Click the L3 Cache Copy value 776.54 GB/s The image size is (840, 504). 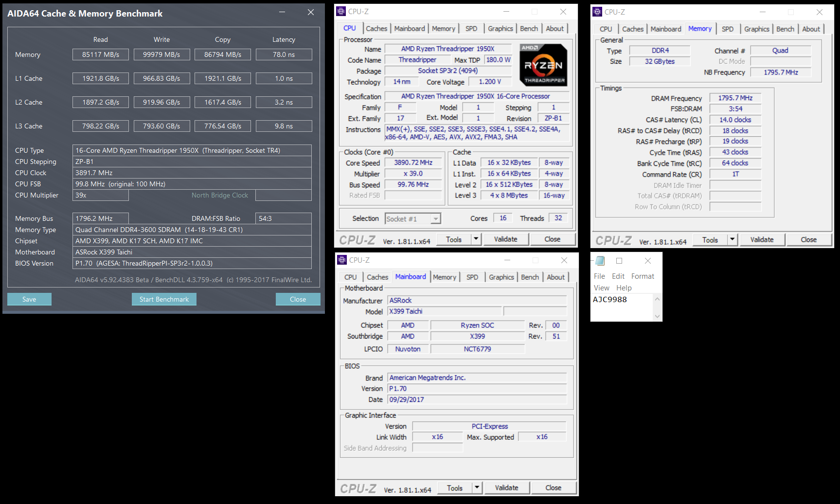223,126
